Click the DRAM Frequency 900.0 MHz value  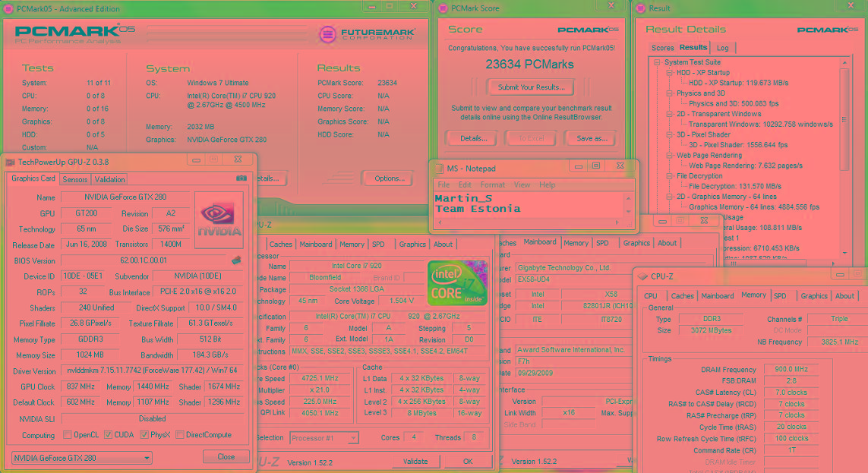[791, 369]
